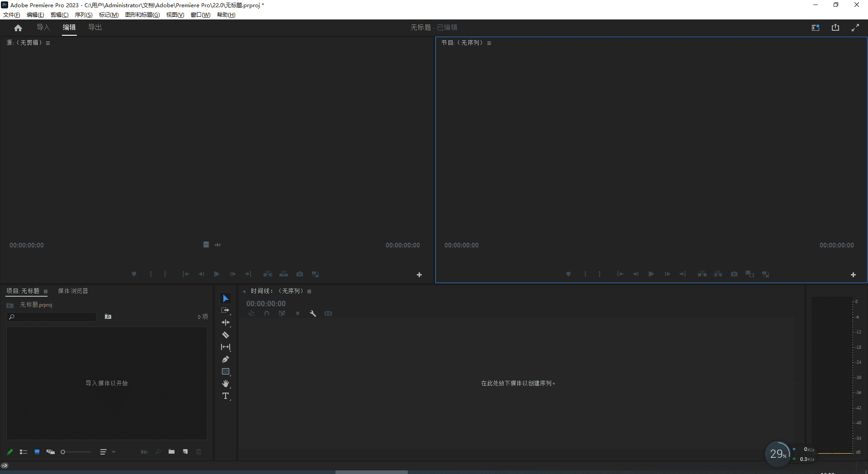Viewport: 868px width, 474px height.
Task: Open Source monitor button editor plus
Action: [419, 275]
